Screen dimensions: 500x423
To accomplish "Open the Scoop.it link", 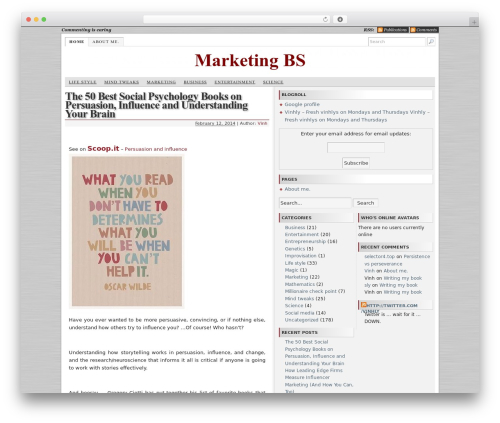I will (x=103, y=148).
